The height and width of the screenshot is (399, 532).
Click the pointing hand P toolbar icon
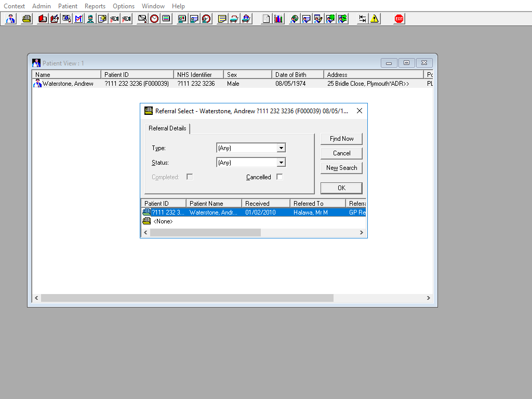(126, 19)
